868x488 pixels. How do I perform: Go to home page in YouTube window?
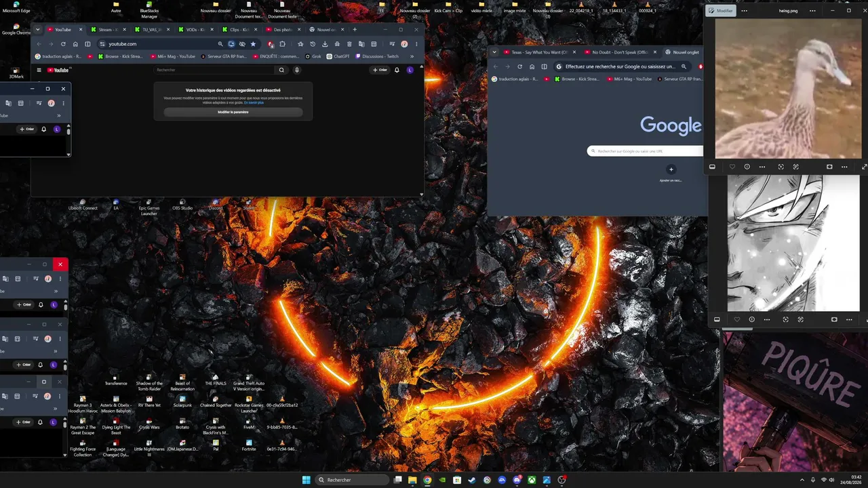pos(75,44)
